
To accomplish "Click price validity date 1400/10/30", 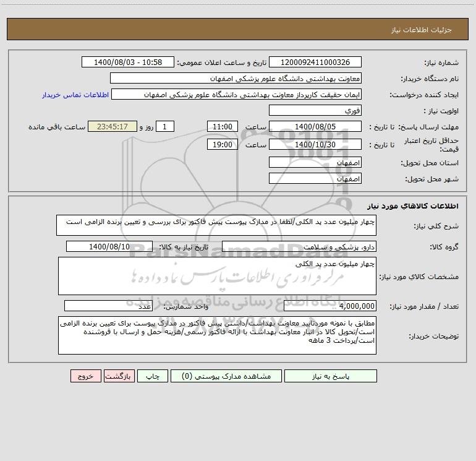I will tap(315, 144).
